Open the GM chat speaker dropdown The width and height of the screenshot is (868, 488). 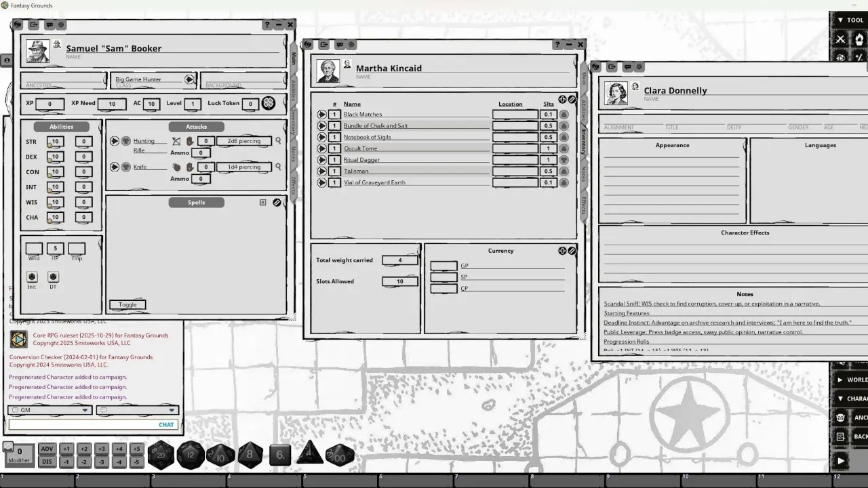coord(50,410)
